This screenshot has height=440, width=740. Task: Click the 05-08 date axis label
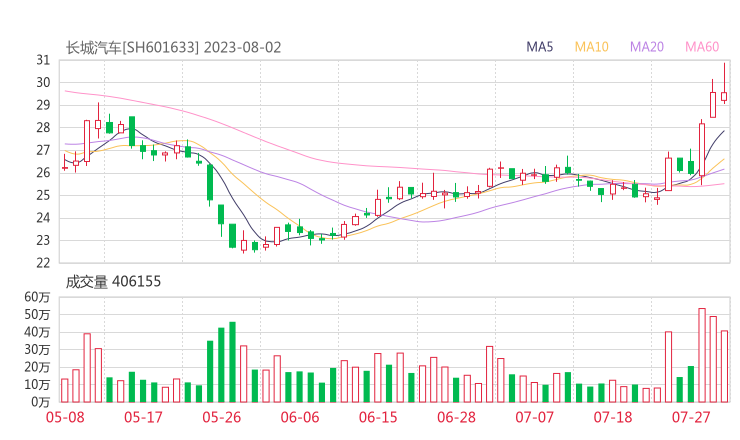(x=65, y=417)
